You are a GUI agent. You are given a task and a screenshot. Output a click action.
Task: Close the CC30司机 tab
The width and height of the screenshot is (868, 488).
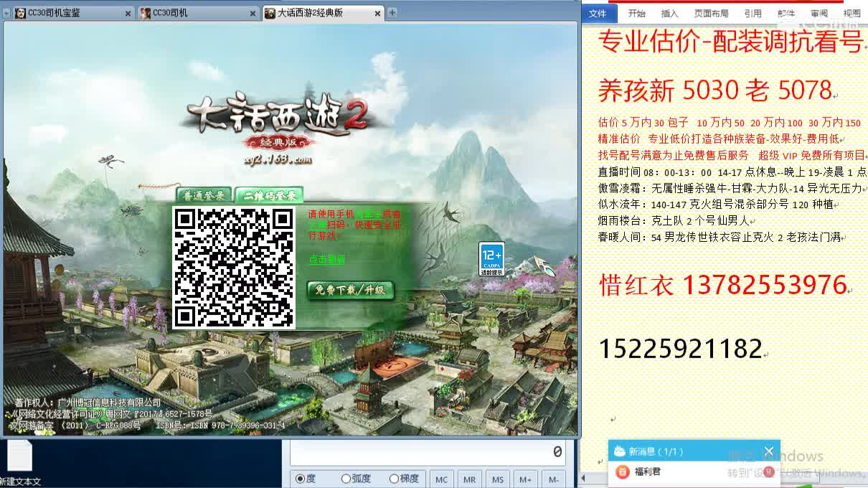253,14
